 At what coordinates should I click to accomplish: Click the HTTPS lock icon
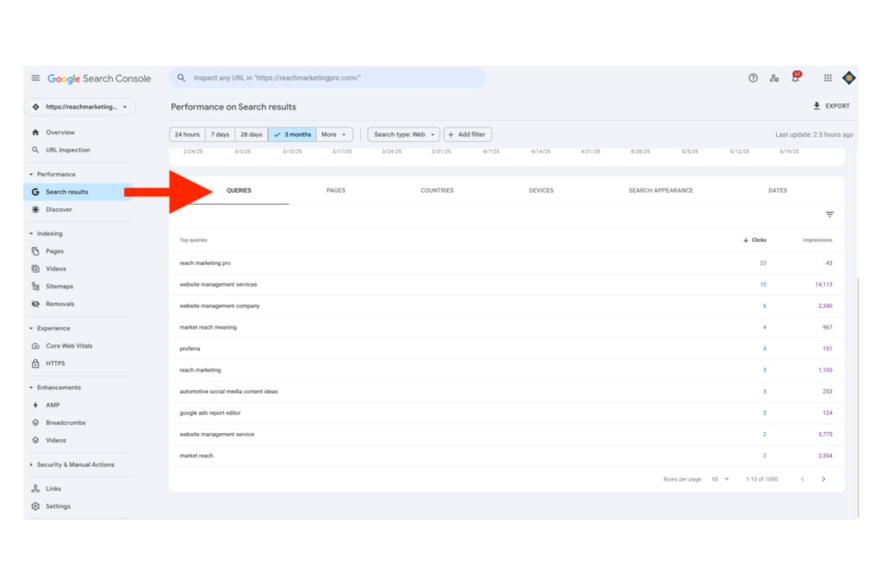pos(35,363)
